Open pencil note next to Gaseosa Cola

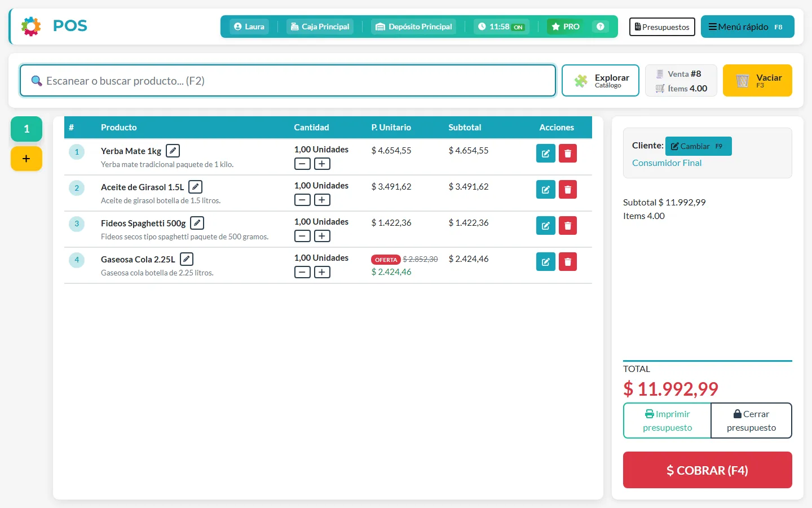pyautogui.click(x=187, y=259)
